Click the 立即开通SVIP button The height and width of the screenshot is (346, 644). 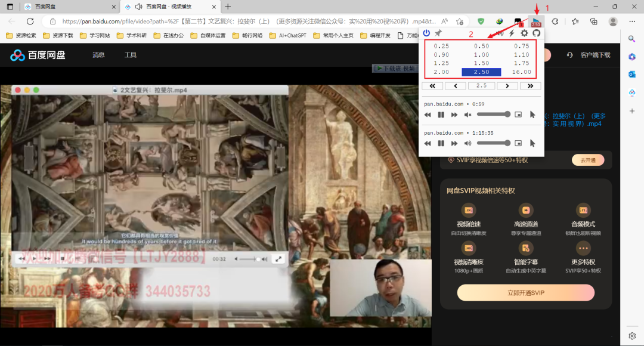pyautogui.click(x=525, y=293)
